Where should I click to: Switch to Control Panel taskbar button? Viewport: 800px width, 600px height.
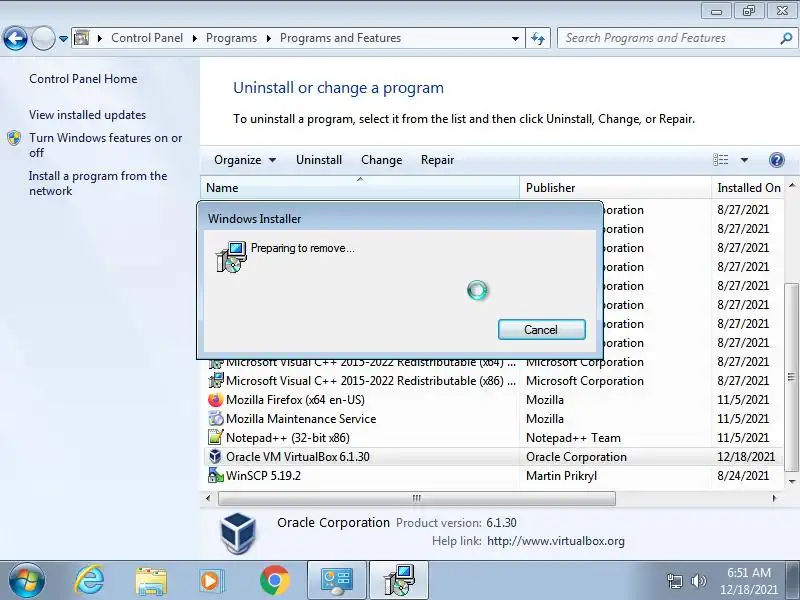(x=337, y=581)
